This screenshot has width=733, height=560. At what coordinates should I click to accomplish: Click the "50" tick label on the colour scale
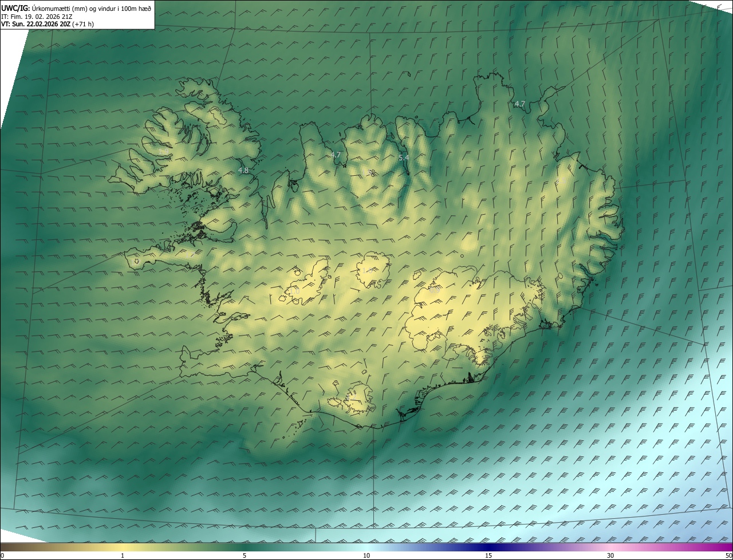click(728, 555)
